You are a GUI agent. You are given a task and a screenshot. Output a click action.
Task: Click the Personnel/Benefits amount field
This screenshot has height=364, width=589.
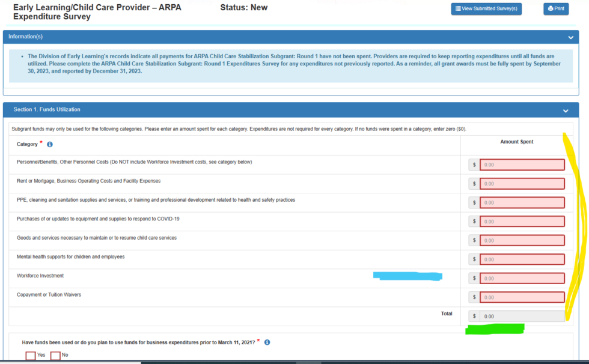[522, 165]
